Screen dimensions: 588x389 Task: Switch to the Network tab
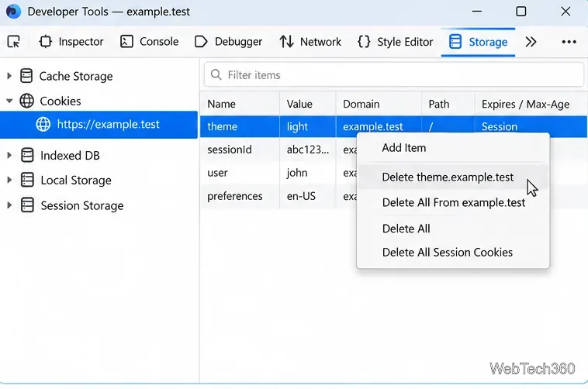tap(310, 42)
